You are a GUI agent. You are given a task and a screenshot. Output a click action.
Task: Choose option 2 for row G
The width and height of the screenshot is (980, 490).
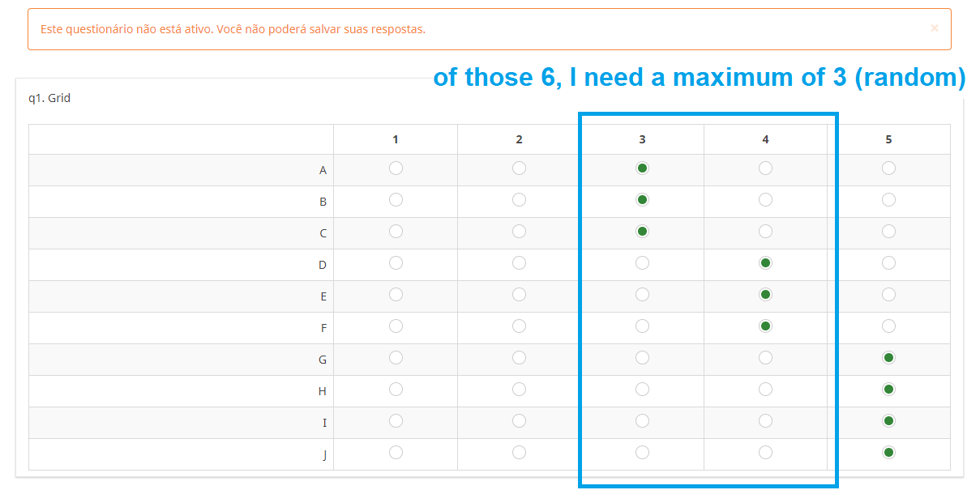[519, 358]
